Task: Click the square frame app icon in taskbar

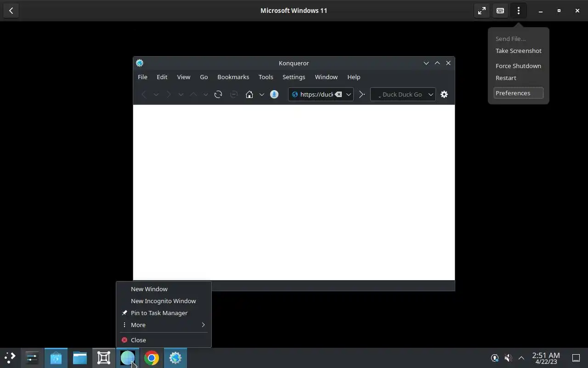Action: tap(104, 358)
